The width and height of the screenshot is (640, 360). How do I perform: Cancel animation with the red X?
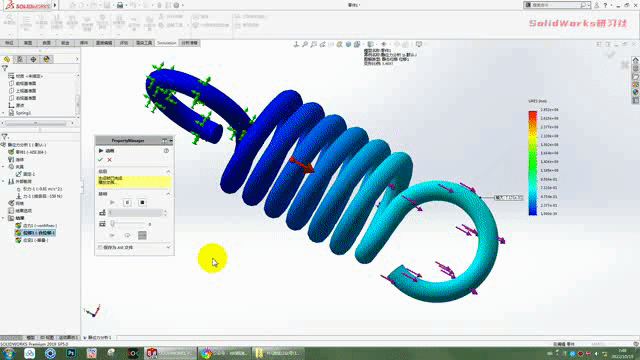(109, 160)
